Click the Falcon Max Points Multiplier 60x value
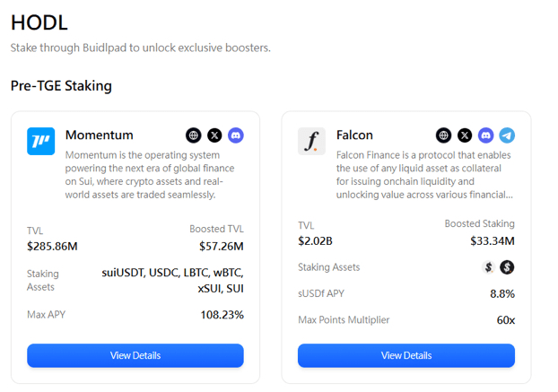This screenshot has height=392, width=558. 505,320
